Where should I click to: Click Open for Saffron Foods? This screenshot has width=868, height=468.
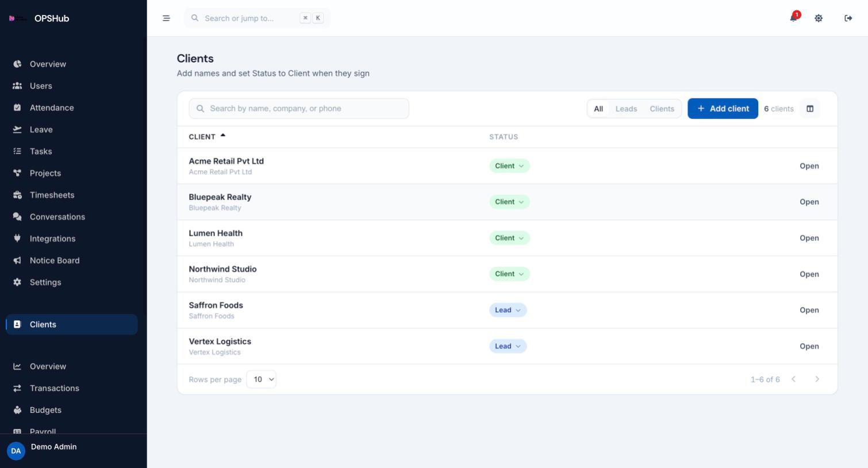pyautogui.click(x=809, y=310)
